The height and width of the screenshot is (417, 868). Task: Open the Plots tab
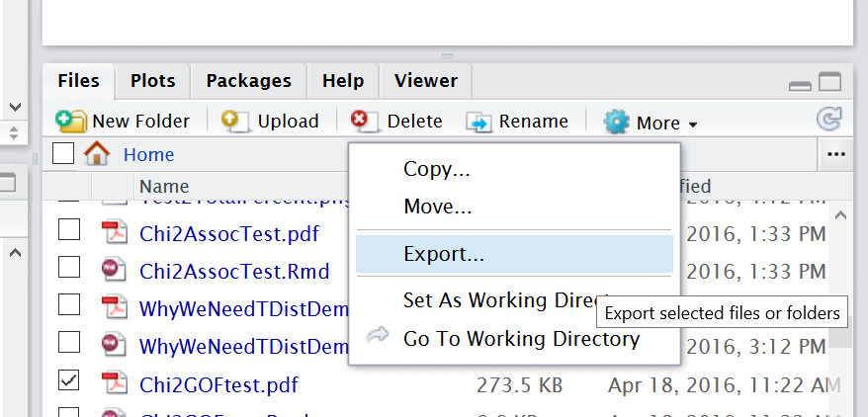point(153,81)
